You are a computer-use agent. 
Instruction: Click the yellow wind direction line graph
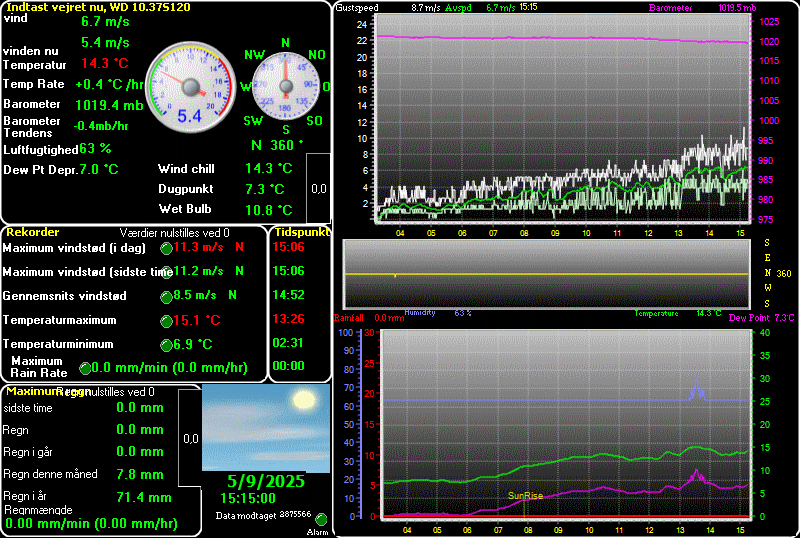click(x=546, y=274)
